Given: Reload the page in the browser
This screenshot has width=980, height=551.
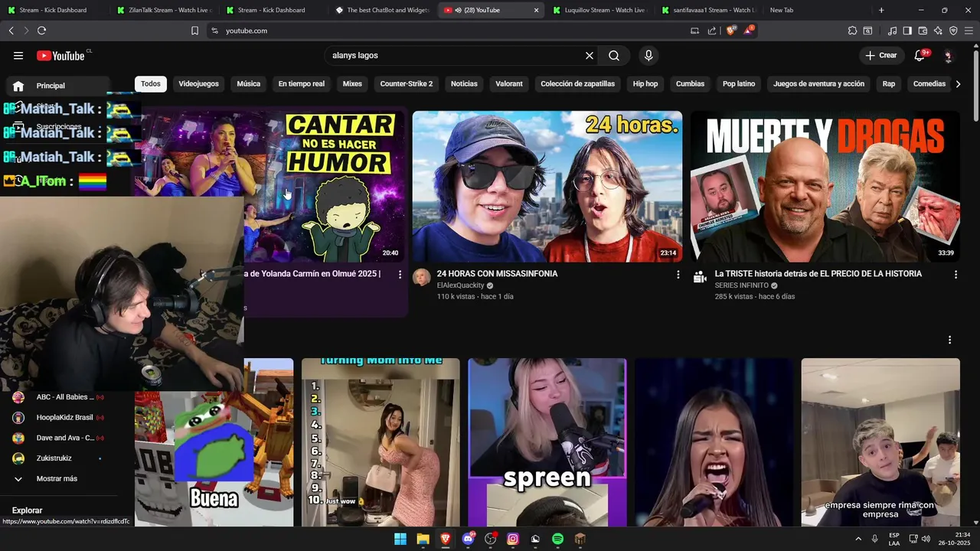Looking at the screenshot, I should point(41,31).
